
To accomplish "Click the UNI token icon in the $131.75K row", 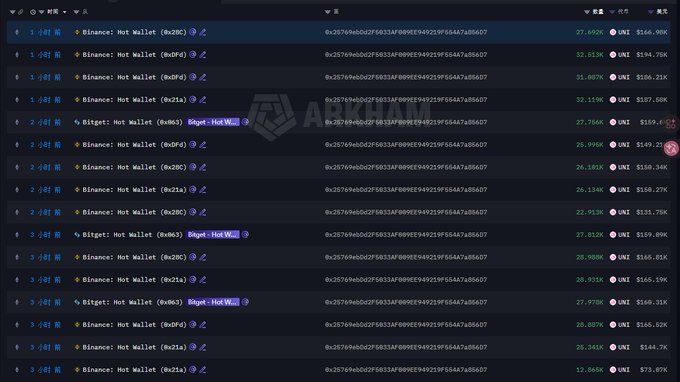I will (x=613, y=212).
